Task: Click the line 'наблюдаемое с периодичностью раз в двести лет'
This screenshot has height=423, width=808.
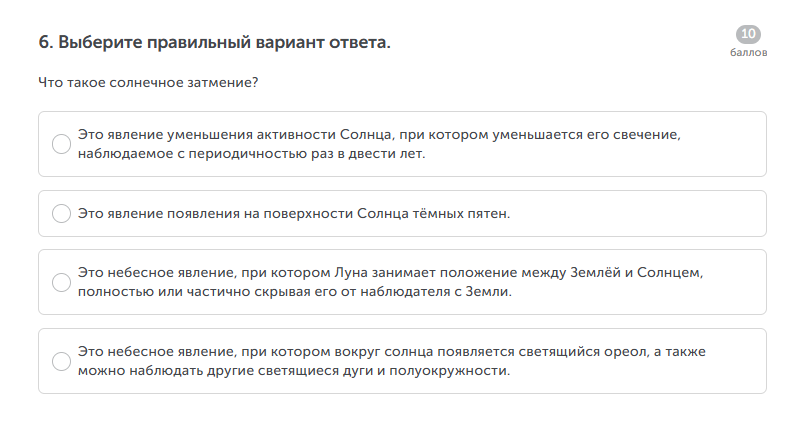Action: tap(252, 154)
